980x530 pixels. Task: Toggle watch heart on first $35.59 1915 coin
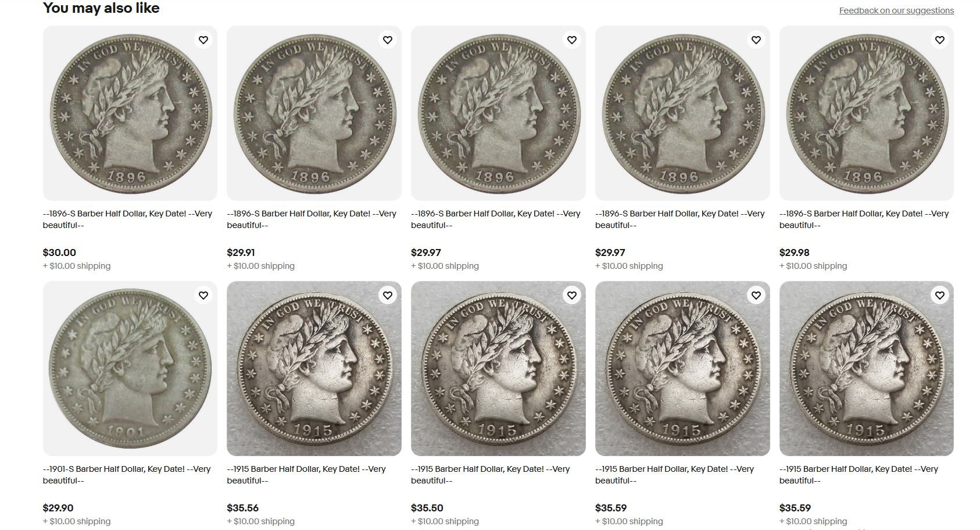[756, 296]
